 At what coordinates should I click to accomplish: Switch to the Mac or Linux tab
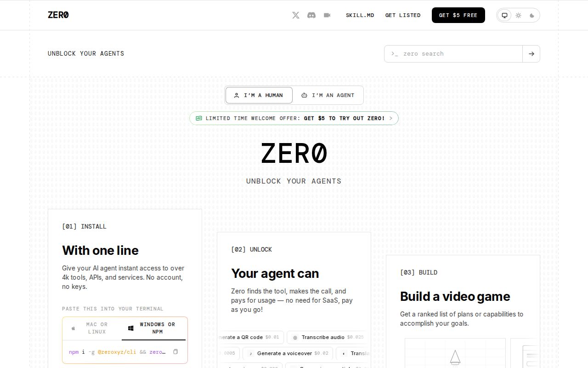[92, 328]
